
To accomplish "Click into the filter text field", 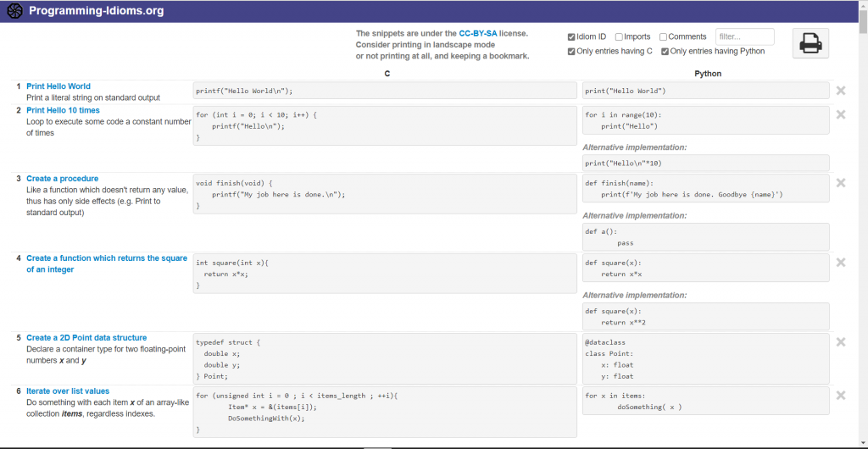I will (x=744, y=37).
